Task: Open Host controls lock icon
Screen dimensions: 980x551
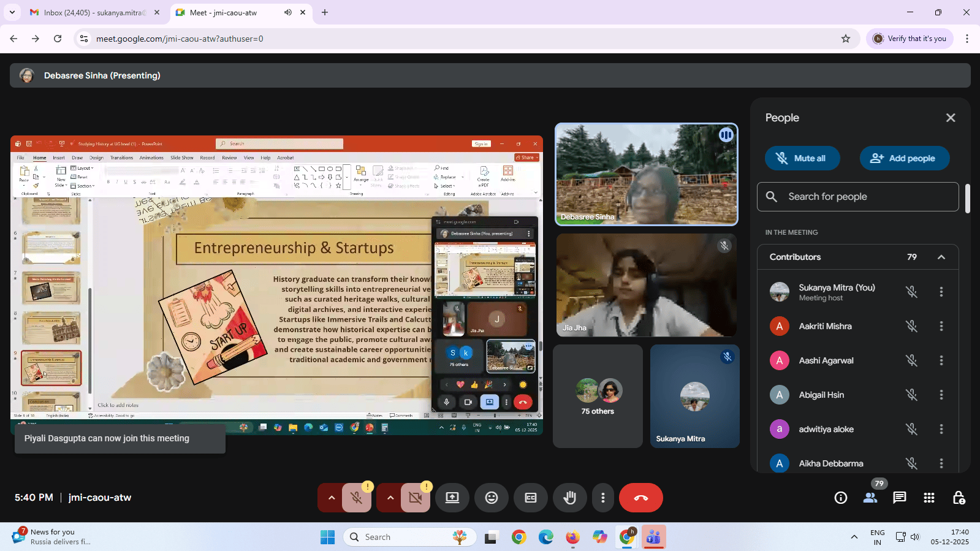Action: pyautogui.click(x=959, y=498)
